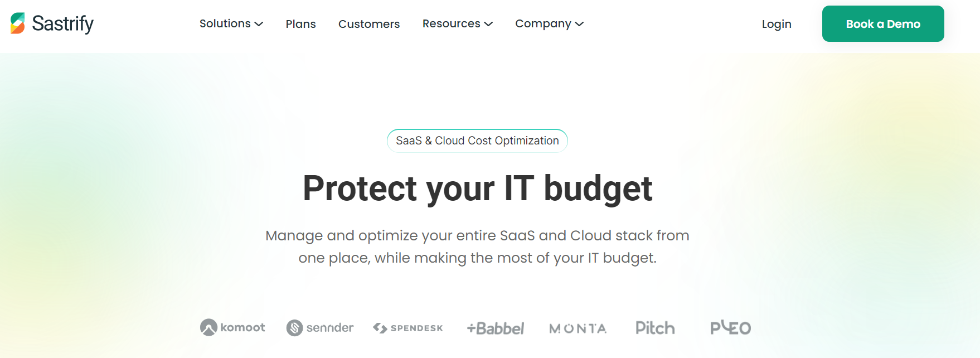
Task: Click the Pitch logo
Action: (655, 328)
